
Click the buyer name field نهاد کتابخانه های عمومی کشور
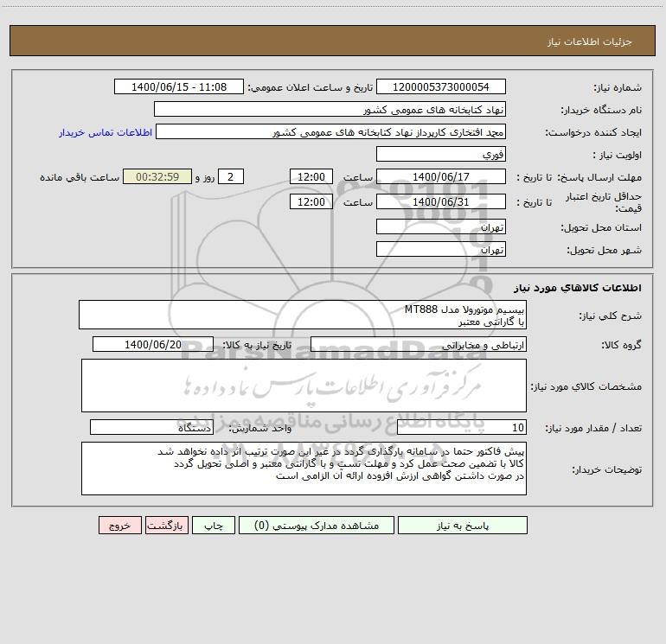pyautogui.click(x=330, y=109)
